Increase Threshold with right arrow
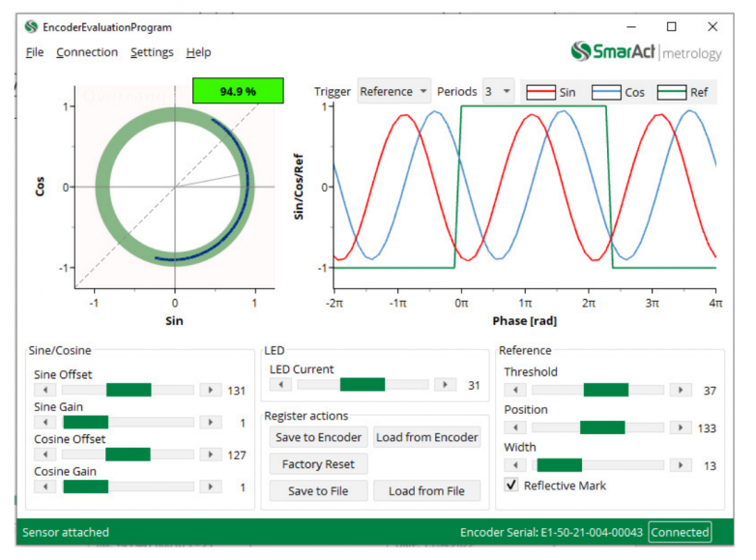The height and width of the screenshot is (560, 756). coord(681,390)
